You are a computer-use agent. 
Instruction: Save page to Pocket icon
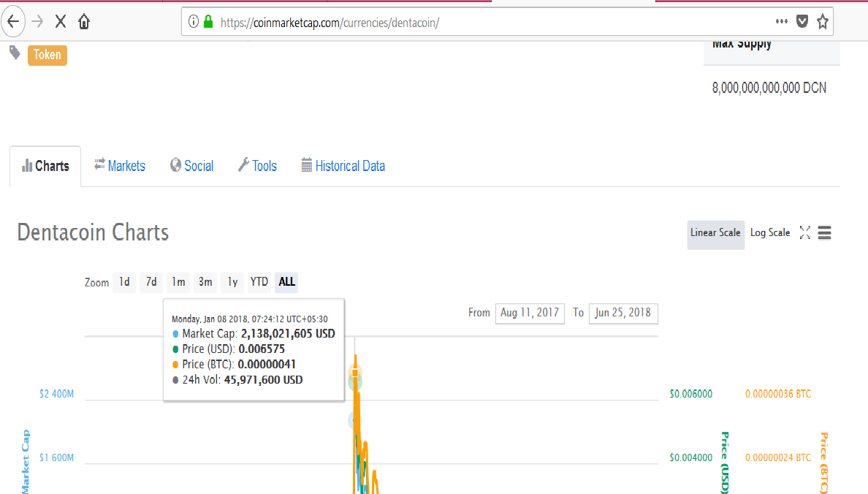(x=802, y=22)
